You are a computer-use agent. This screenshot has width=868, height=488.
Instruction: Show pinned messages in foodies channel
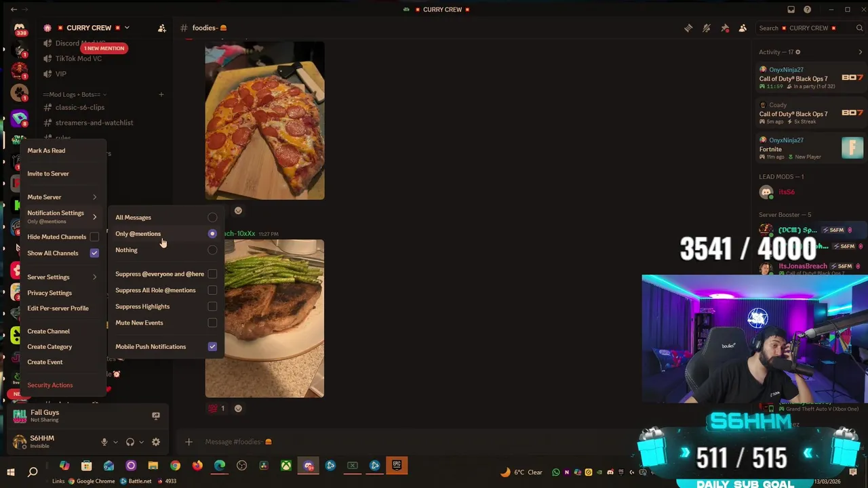[725, 28]
